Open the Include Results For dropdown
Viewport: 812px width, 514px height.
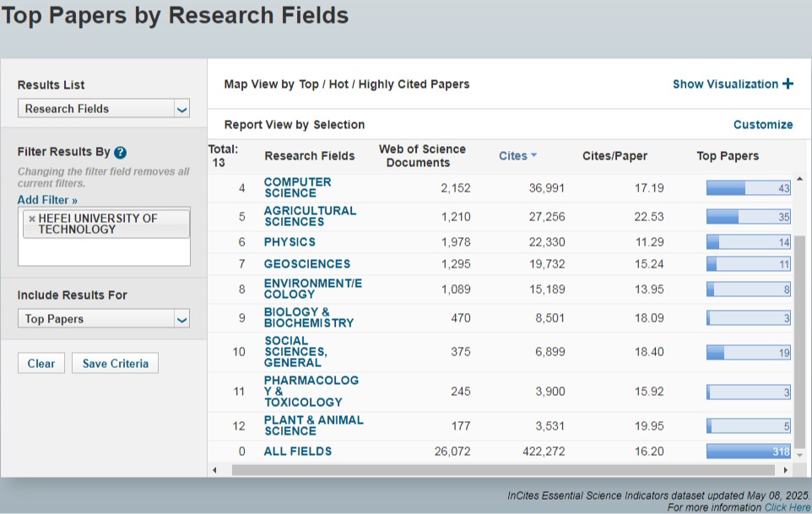click(x=103, y=319)
